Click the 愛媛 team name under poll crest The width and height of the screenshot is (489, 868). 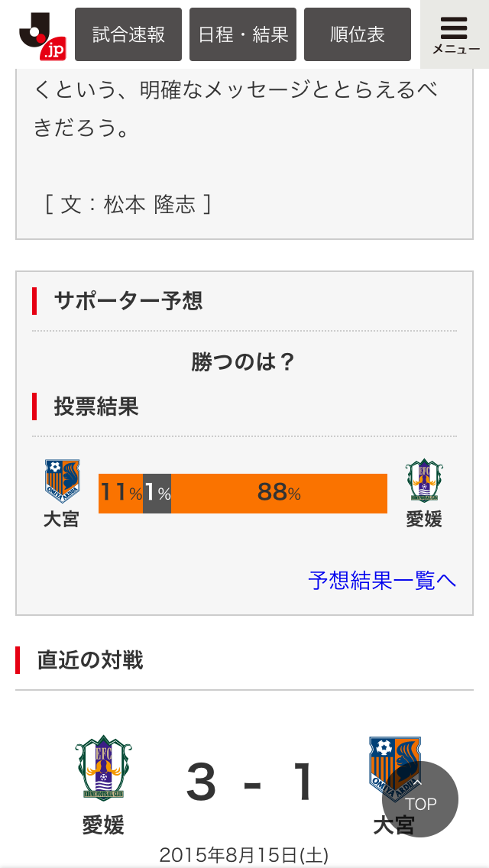click(x=424, y=520)
